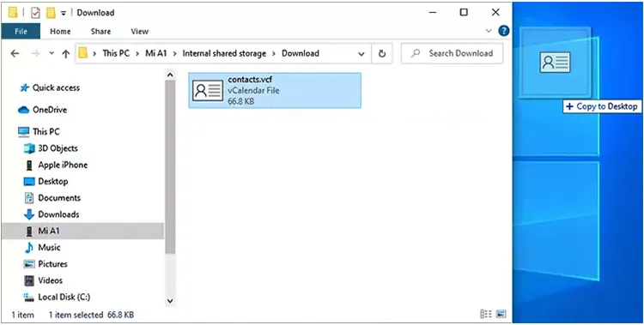
Task: Click navigation pane scroll down arrow
Action: (x=170, y=301)
